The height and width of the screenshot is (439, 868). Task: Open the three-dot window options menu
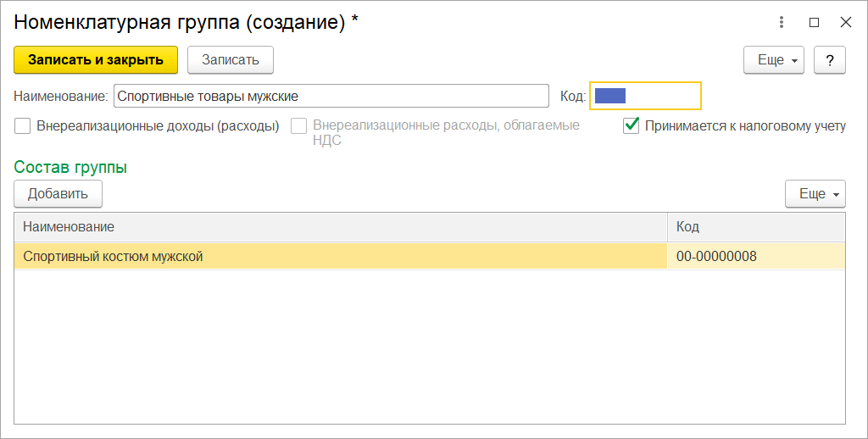[x=781, y=23]
